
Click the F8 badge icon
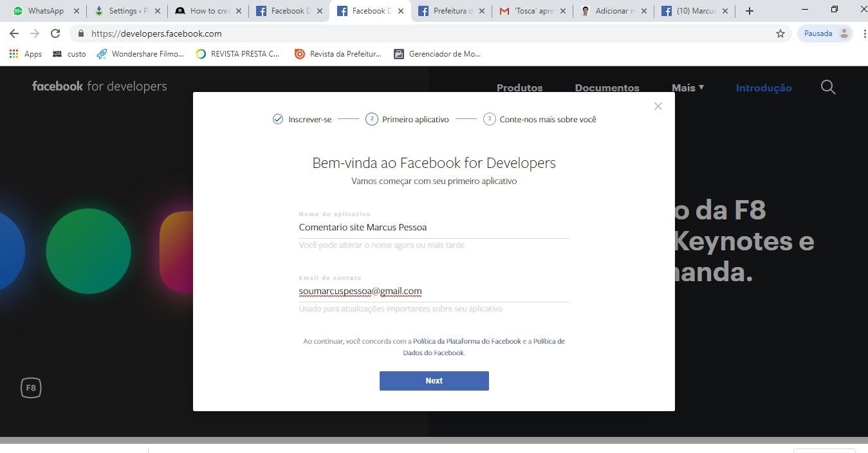click(31, 388)
